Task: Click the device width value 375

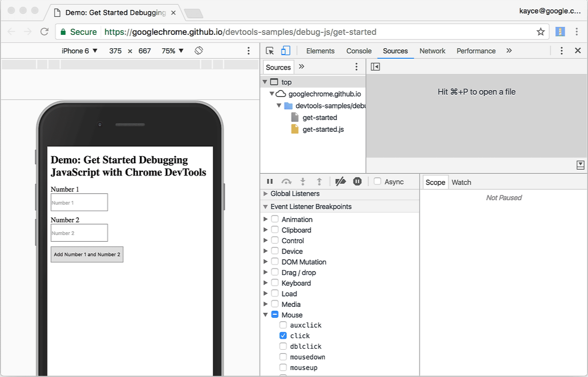Action: [115, 51]
